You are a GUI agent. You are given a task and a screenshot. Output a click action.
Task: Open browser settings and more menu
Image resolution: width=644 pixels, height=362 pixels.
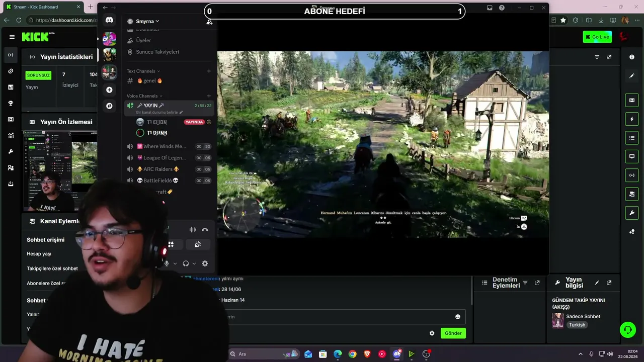637,20
